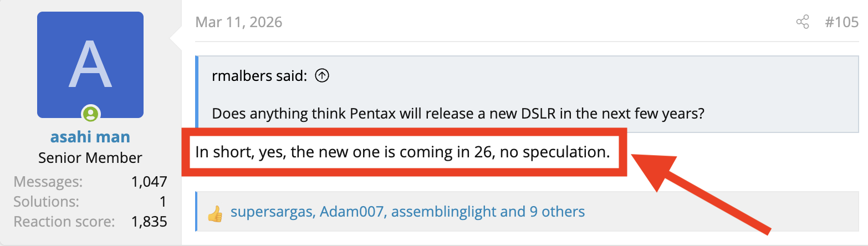Click the share icon on the post
868x246 pixels.
tap(802, 22)
